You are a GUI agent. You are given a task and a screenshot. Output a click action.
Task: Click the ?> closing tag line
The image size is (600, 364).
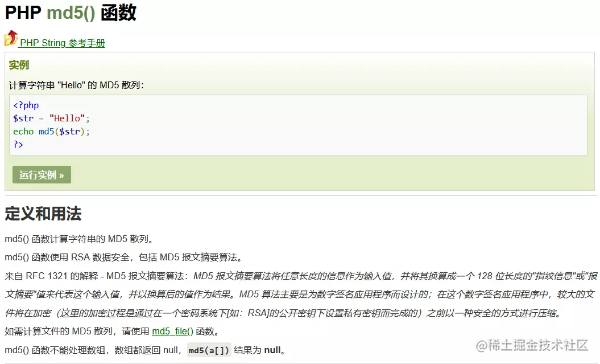tap(18, 144)
